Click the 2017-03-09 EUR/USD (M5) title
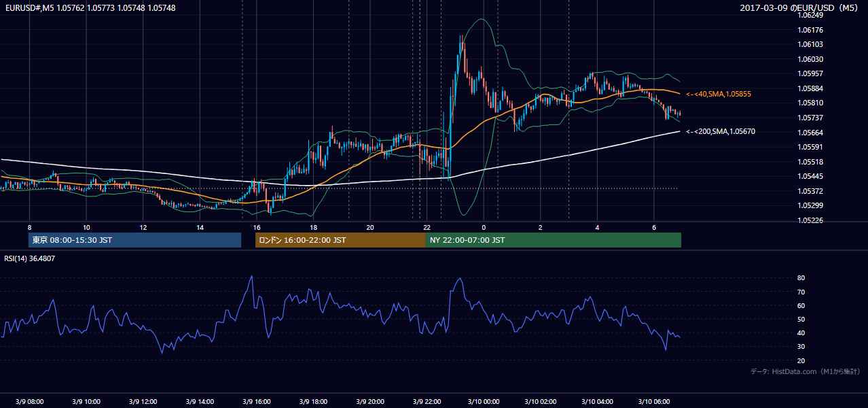This screenshot has height=408, width=868. point(800,8)
